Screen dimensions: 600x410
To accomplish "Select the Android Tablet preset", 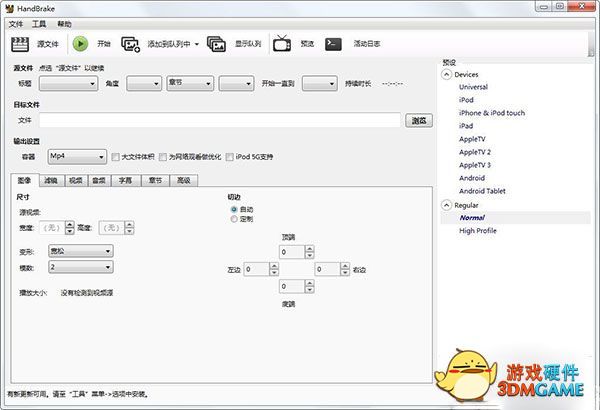I will coord(482,191).
